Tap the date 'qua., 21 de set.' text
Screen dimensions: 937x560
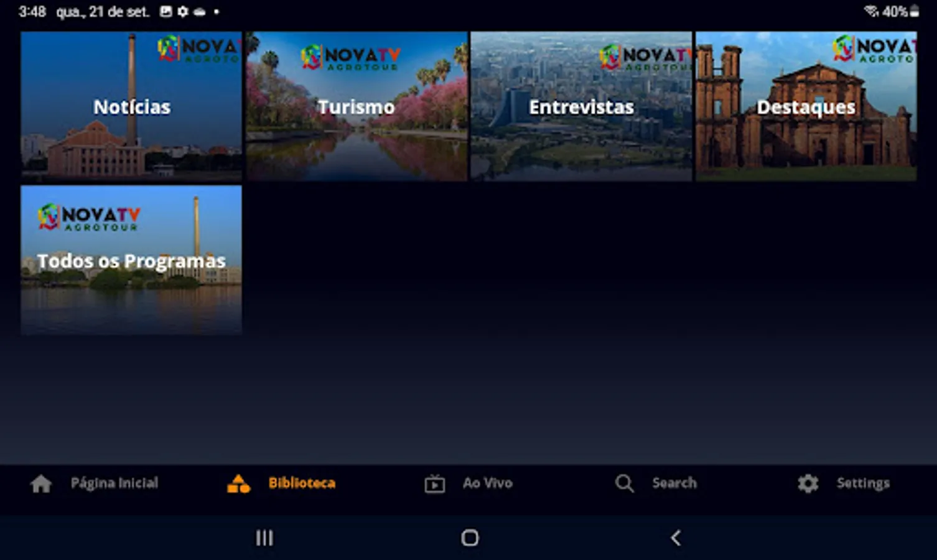pos(103,12)
